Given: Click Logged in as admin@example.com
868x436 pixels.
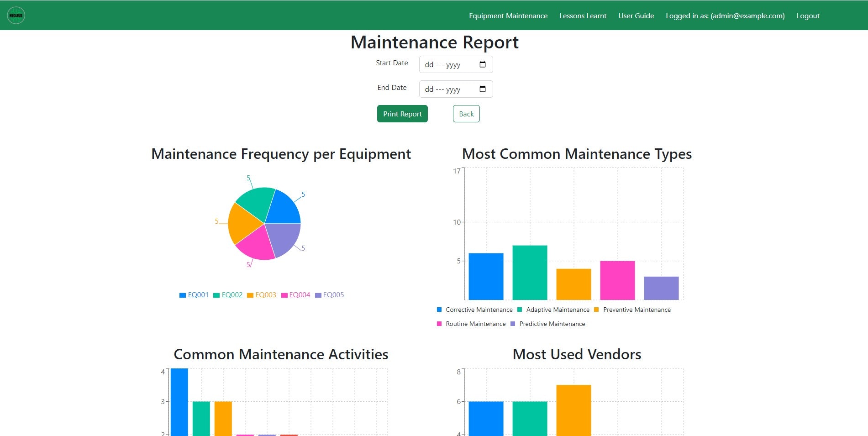Looking at the screenshot, I should click(725, 16).
